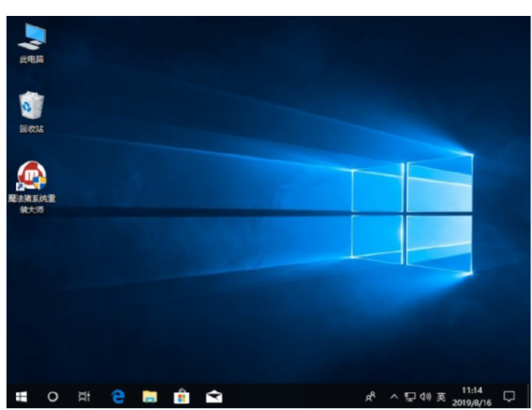Open Microsoft Store from the taskbar
This screenshot has width=532, height=410.
tap(182, 397)
